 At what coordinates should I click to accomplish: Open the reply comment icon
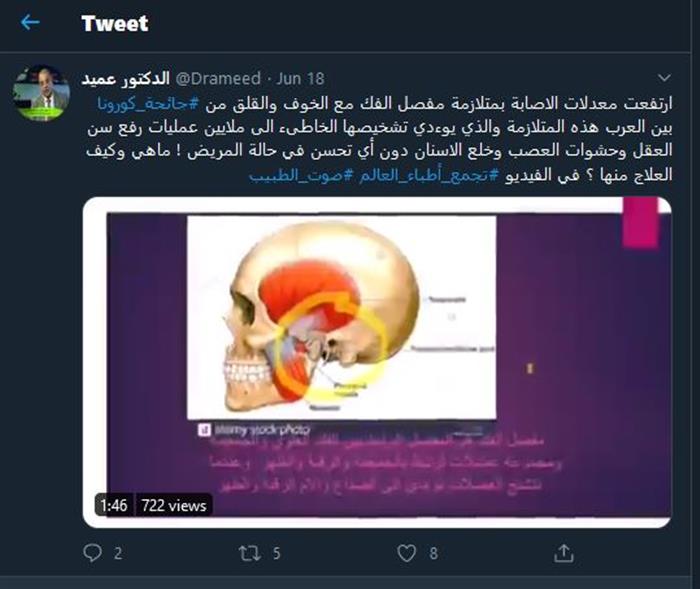(x=92, y=553)
